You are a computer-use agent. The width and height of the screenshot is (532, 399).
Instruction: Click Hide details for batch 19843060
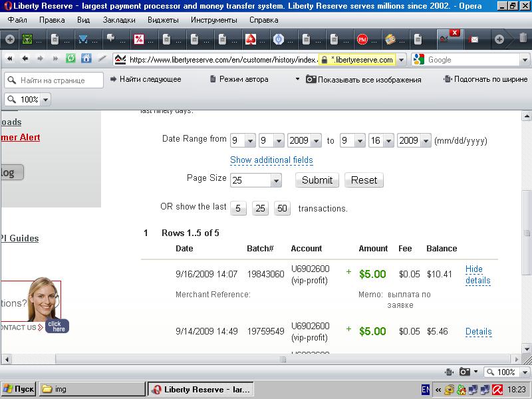coord(477,275)
